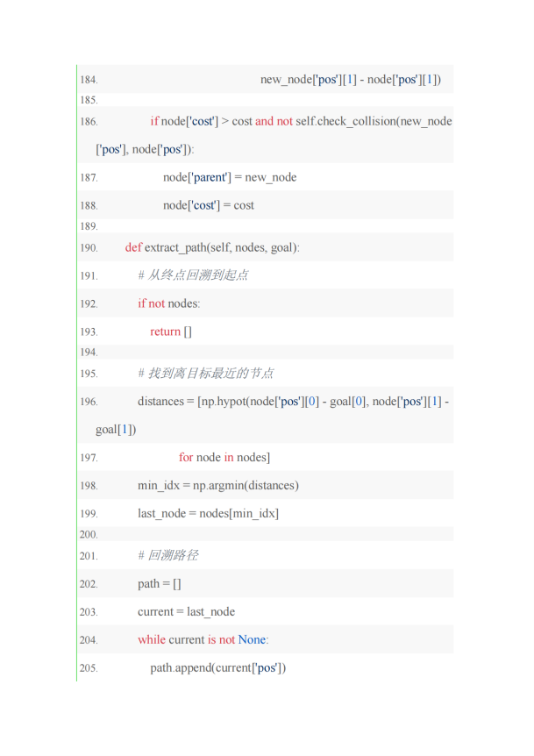Click 'for node in nodes]' on line 197
The height and width of the screenshot is (756, 534).
coord(224,457)
